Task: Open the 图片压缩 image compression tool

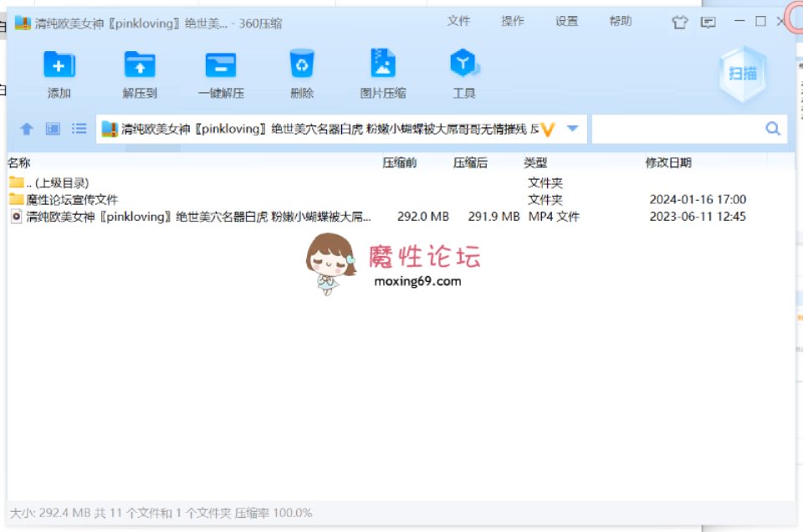Action: click(x=383, y=64)
